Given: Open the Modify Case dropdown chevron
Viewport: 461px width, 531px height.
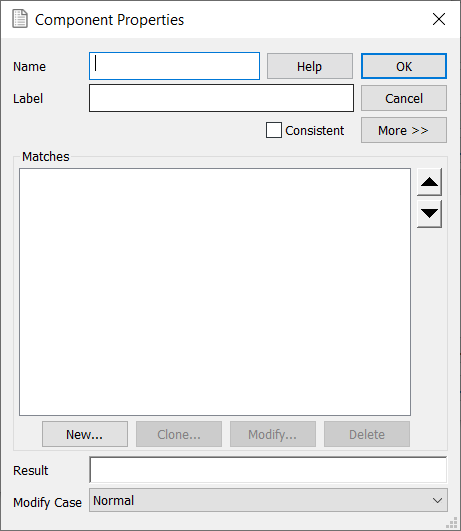Looking at the screenshot, I should 437,500.
